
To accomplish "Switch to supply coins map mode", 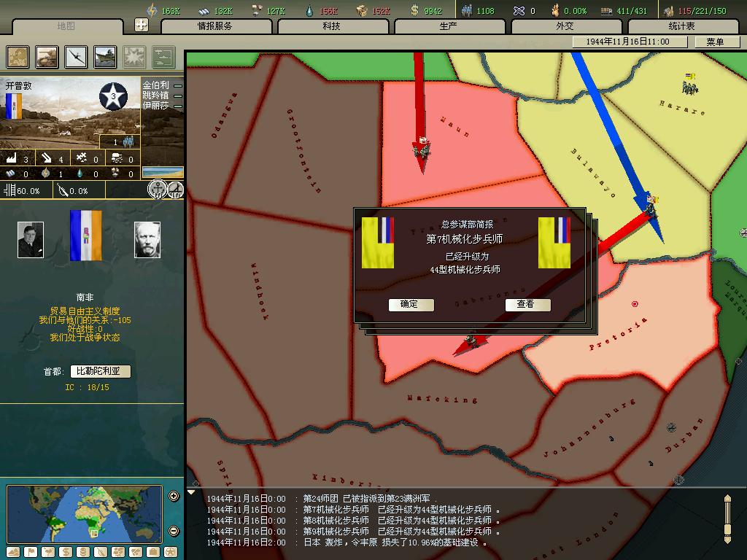I will 83,552.
